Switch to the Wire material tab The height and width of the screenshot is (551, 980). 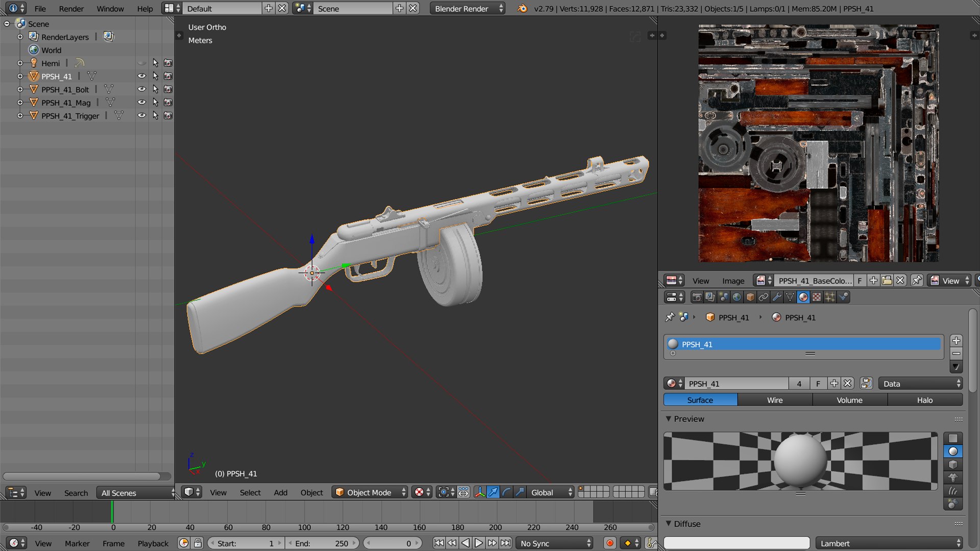pyautogui.click(x=775, y=400)
